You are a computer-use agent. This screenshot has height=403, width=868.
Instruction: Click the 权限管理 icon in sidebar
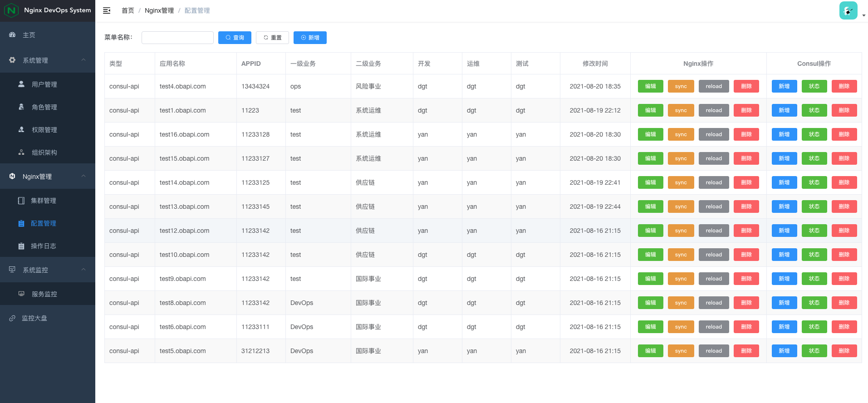21,129
